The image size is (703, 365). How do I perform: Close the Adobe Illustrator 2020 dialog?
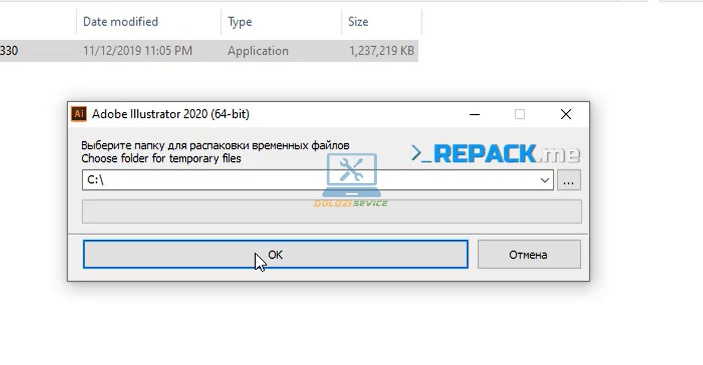566,114
